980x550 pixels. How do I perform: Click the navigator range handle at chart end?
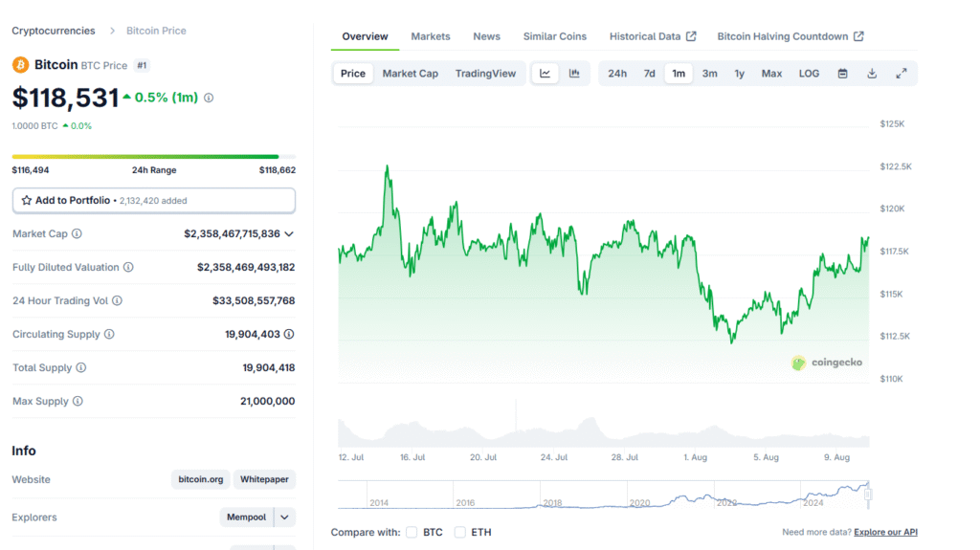coord(867,495)
